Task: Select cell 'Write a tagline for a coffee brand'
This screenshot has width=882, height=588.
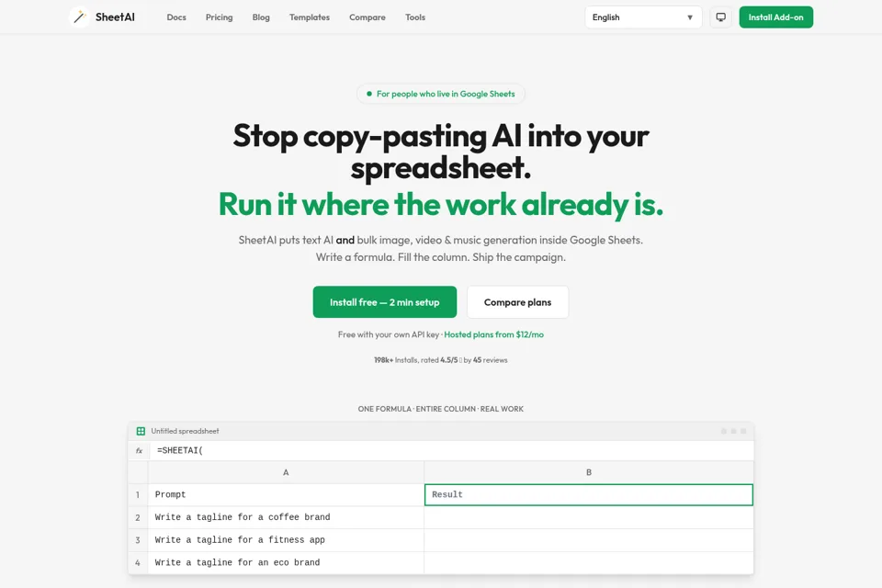Action: (x=286, y=517)
